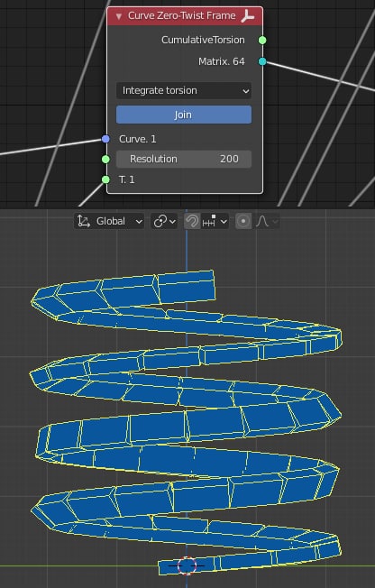375x588 pixels.
Task: Click the CumulativeTorsion label
Action: tap(203, 40)
